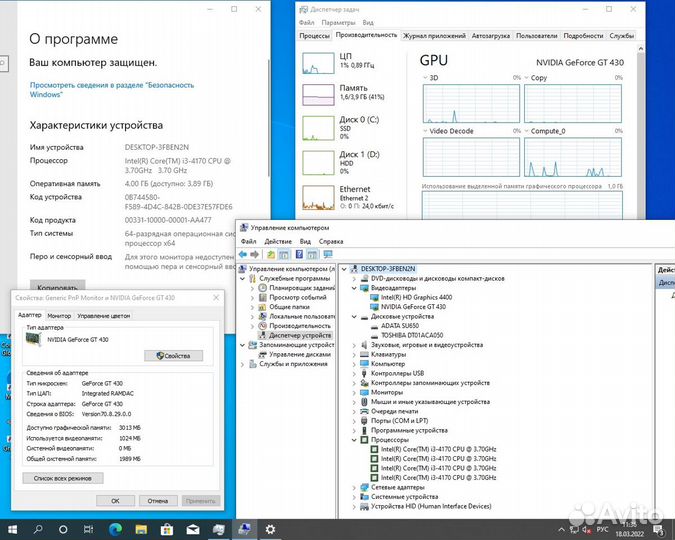Switch to the Startup tab in Task Manager
This screenshot has height=540, width=675.
491,36
